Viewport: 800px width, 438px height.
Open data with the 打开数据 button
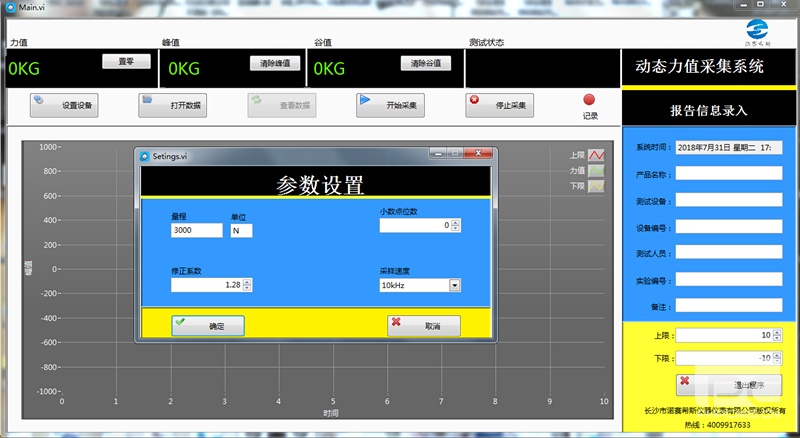(173, 104)
